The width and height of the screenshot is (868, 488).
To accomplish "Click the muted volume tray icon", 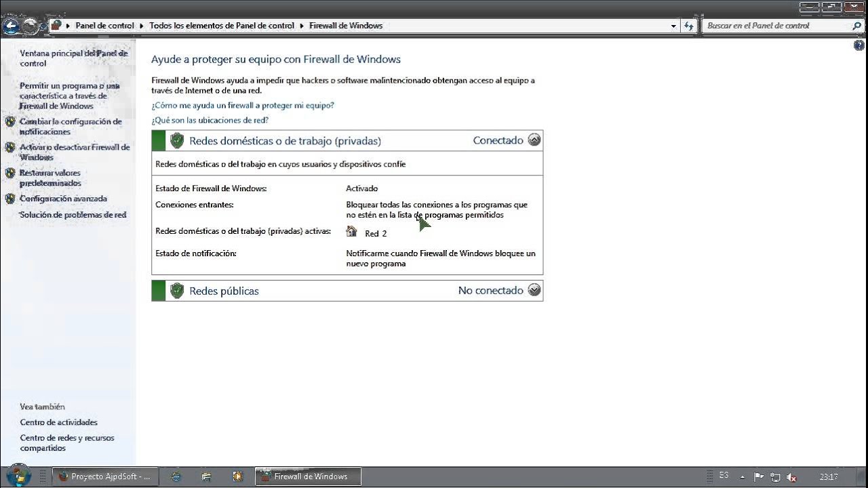I will click(x=791, y=477).
